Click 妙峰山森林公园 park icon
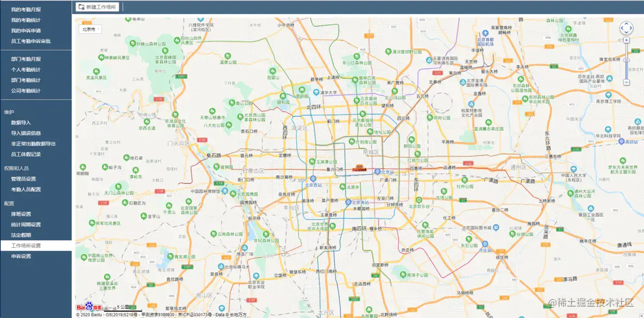Screen dimensions: 644x318 132,43
